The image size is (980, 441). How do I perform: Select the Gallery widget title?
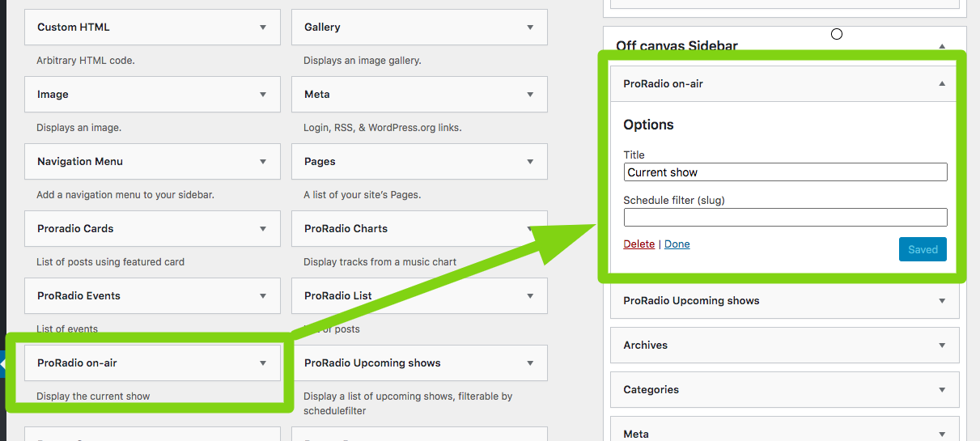pyautogui.click(x=322, y=28)
